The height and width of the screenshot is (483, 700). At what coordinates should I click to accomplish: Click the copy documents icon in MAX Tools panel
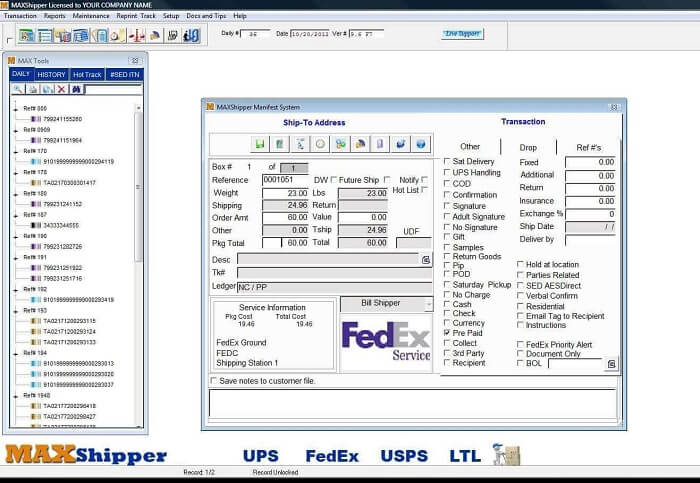(x=47, y=89)
